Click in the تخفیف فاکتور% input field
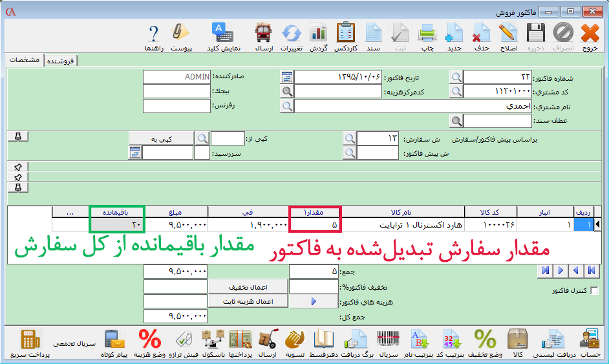609x364 pixels. pos(314,286)
